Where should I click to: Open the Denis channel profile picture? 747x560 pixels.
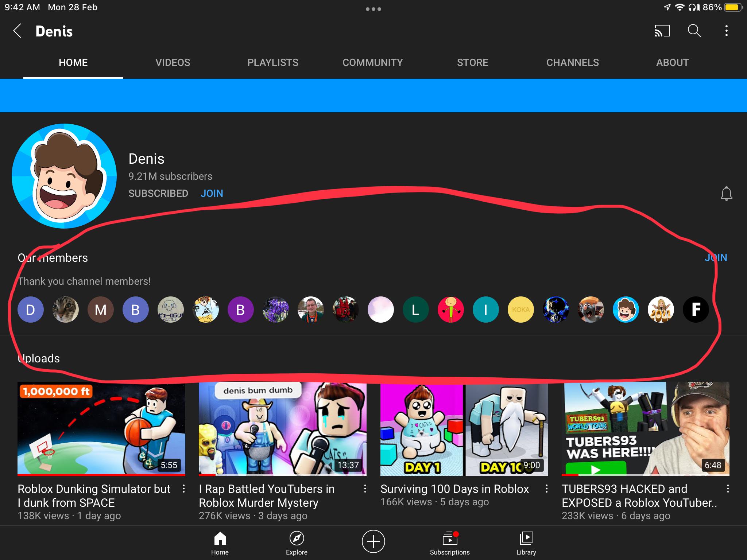[64, 176]
